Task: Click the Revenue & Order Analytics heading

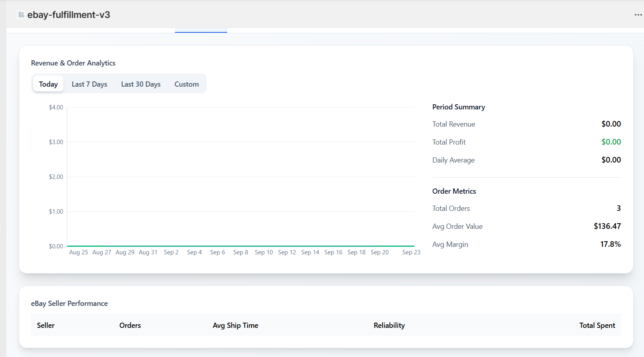Action: point(73,63)
